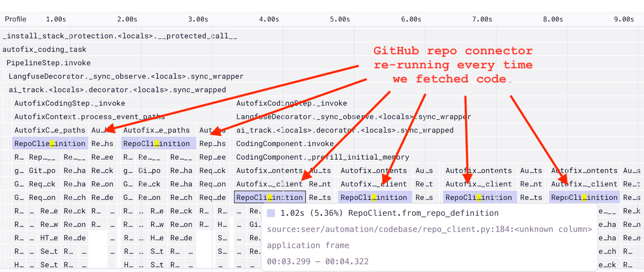The height and width of the screenshot is (272, 644).
Task: Select the leftmost AutofixCodingStep._invoke frame
Action: 70,103
